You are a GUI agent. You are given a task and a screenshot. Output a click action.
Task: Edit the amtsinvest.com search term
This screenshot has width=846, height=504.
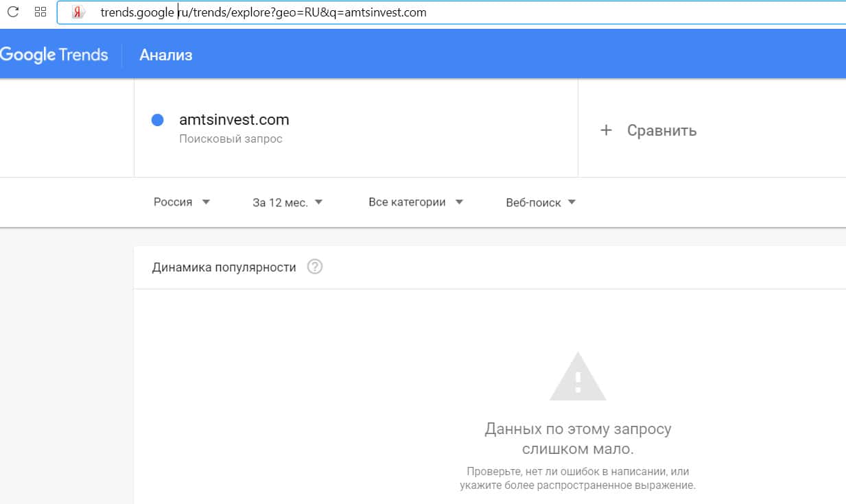[234, 120]
